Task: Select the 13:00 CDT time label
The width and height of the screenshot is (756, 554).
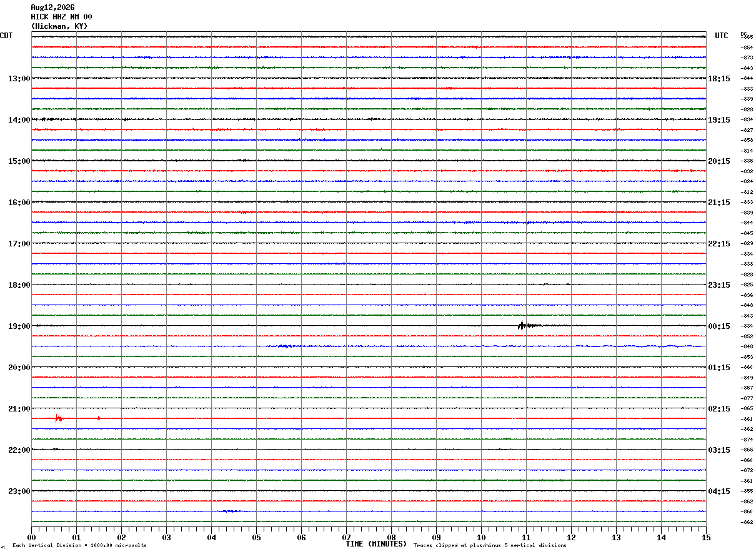Action: click(x=19, y=79)
